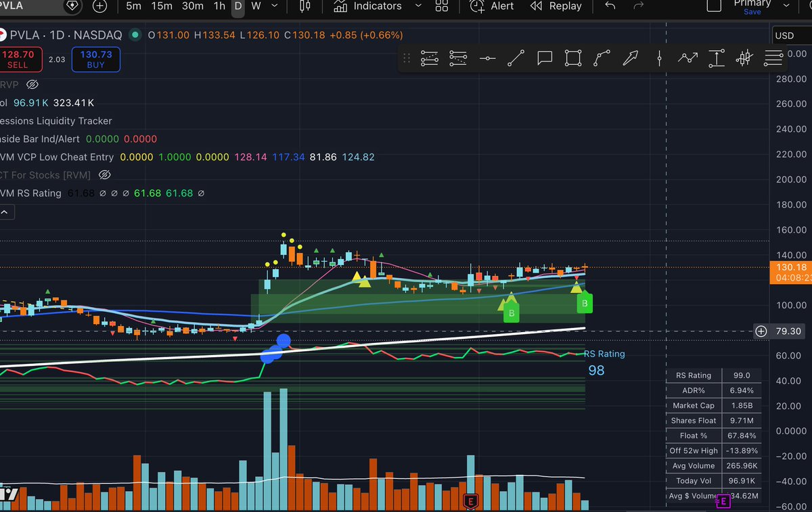Select the rectangle drawing tool
This screenshot has height=512, width=812.
(573, 59)
